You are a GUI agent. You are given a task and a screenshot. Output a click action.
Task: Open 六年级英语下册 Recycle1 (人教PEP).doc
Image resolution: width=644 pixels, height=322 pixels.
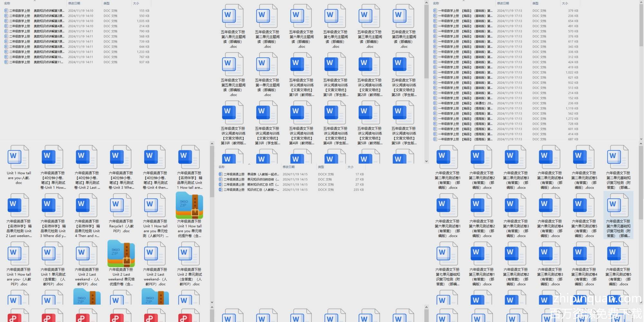121,206
